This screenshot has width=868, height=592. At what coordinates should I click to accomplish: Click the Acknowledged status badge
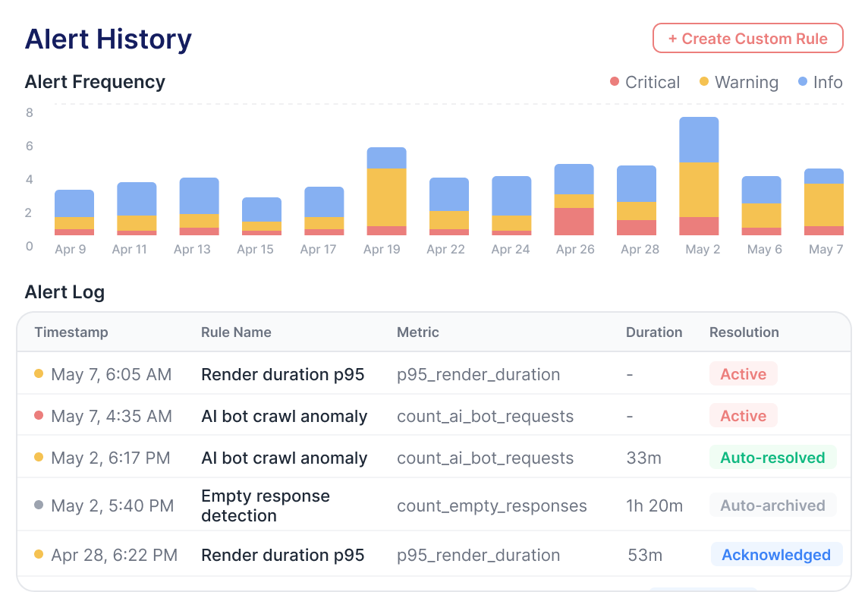[776, 554]
